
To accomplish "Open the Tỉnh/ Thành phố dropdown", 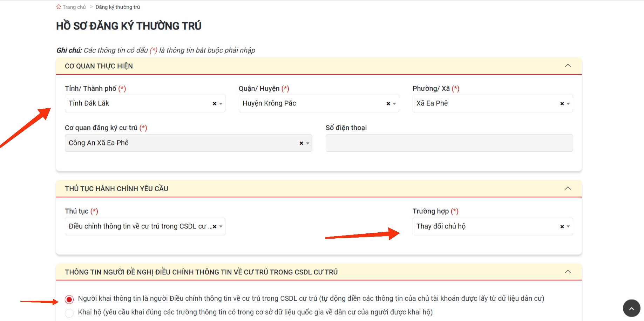I will tap(140, 104).
